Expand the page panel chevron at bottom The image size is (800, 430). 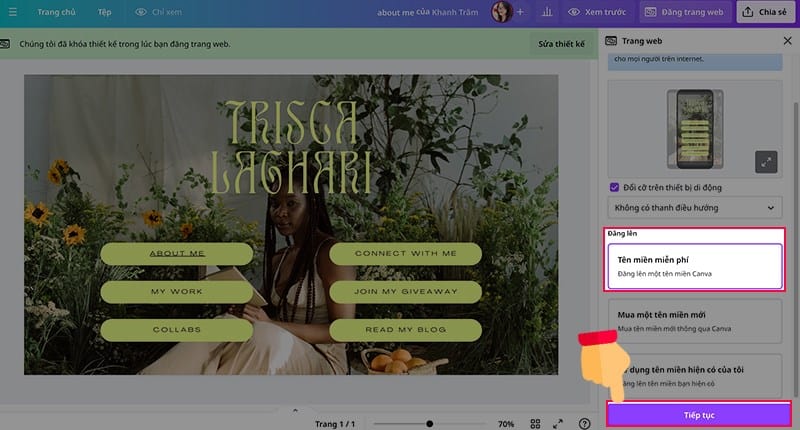(294, 410)
